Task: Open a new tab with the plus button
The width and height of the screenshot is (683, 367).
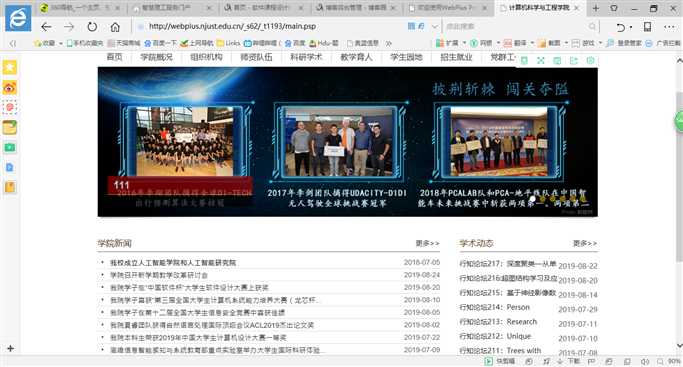Action: [x=595, y=8]
